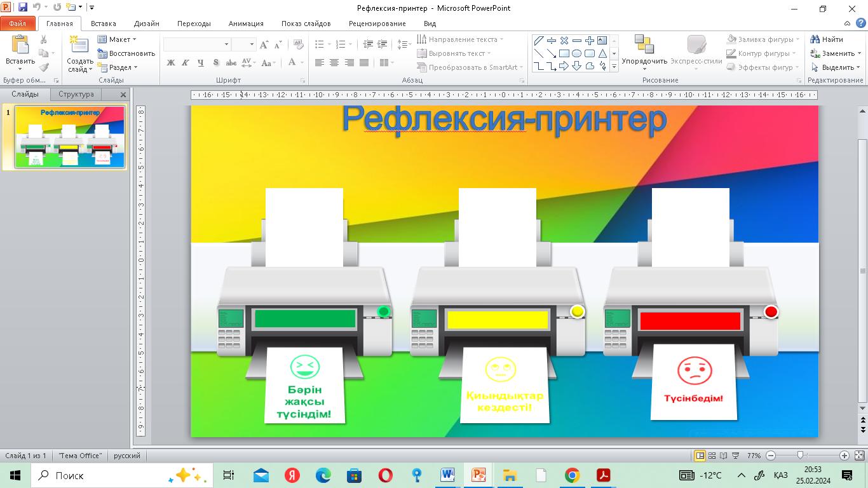Open the Вставка ribbon tab
868x488 pixels.
[103, 24]
